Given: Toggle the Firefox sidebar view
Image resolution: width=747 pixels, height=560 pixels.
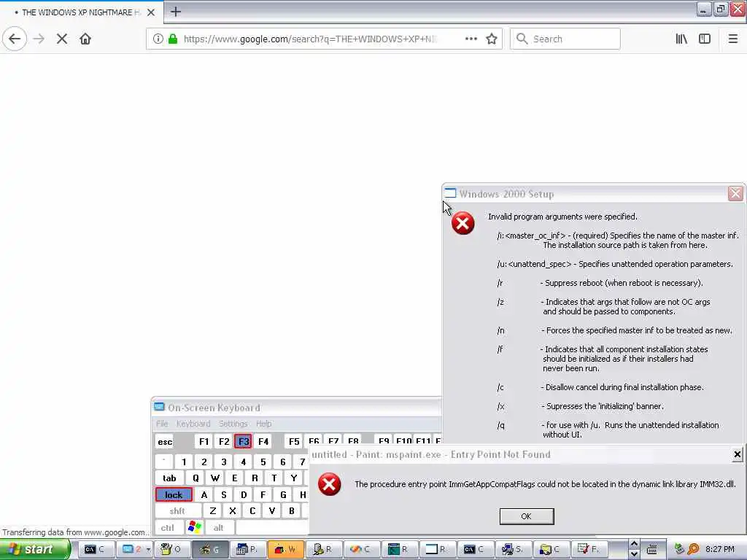Looking at the screenshot, I should [x=705, y=39].
